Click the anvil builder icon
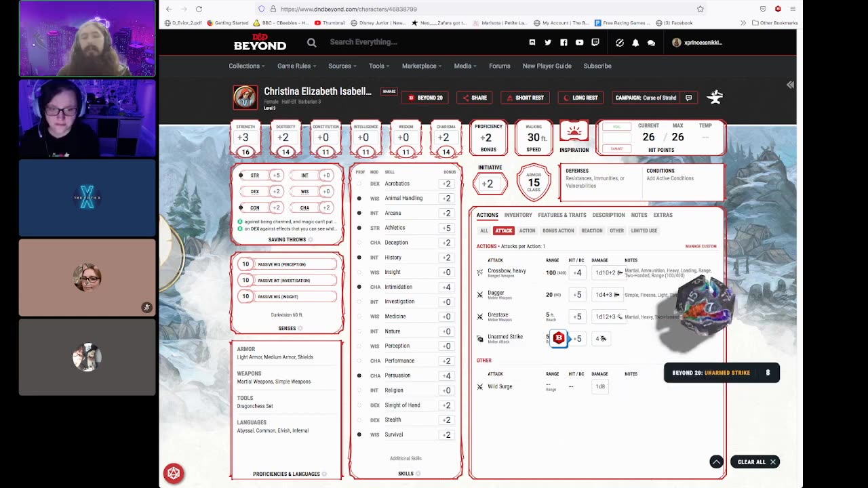 [715, 98]
